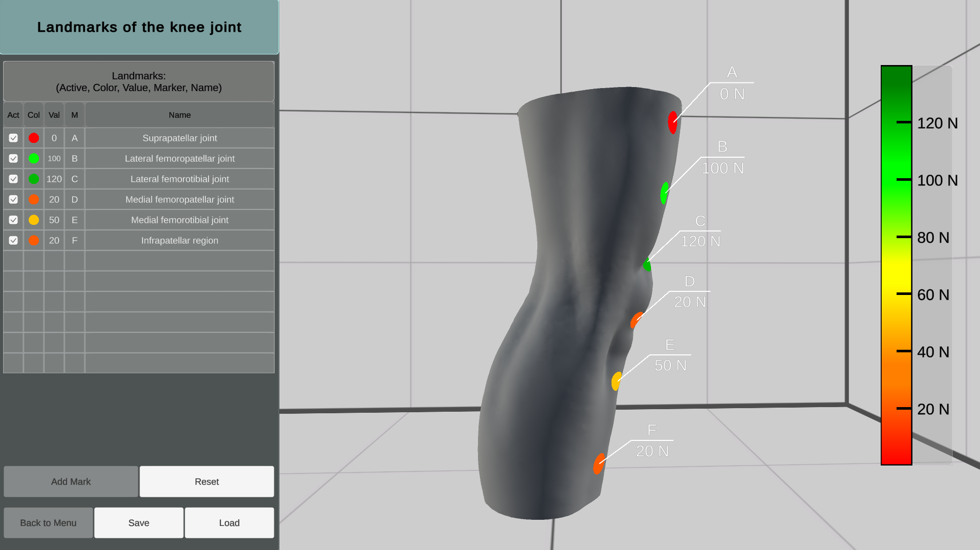The height and width of the screenshot is (550, 980).
Task: Click the B 100 N callout label
Action: click(x=723, y=157)
